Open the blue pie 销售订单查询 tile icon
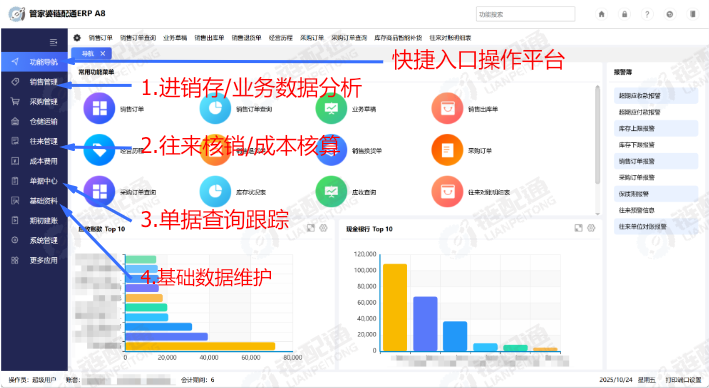 215,109
